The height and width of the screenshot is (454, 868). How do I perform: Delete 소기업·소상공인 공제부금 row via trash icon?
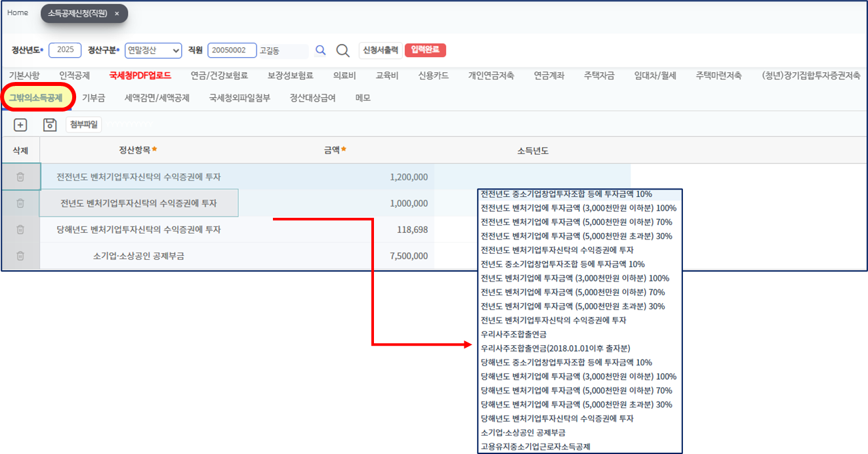(20, 256)
